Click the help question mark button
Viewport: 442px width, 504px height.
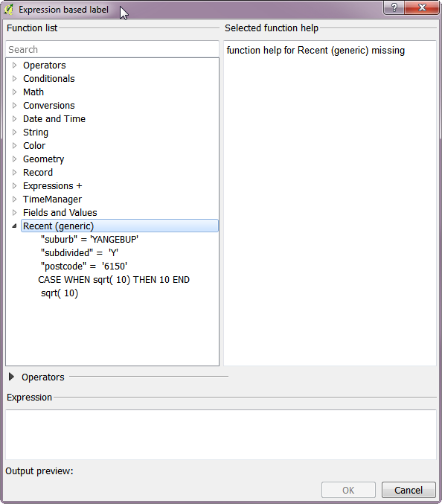point(394,7)
